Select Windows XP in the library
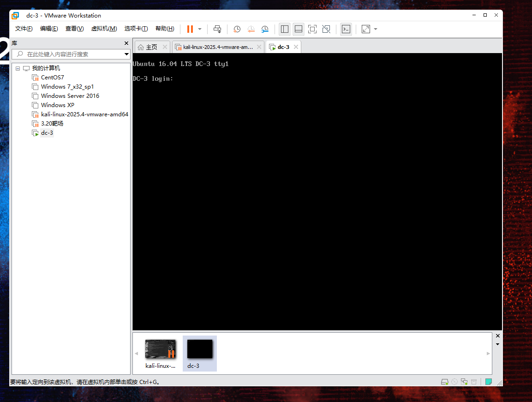This screenshot has width=532, height=402. tap(58, 105)
